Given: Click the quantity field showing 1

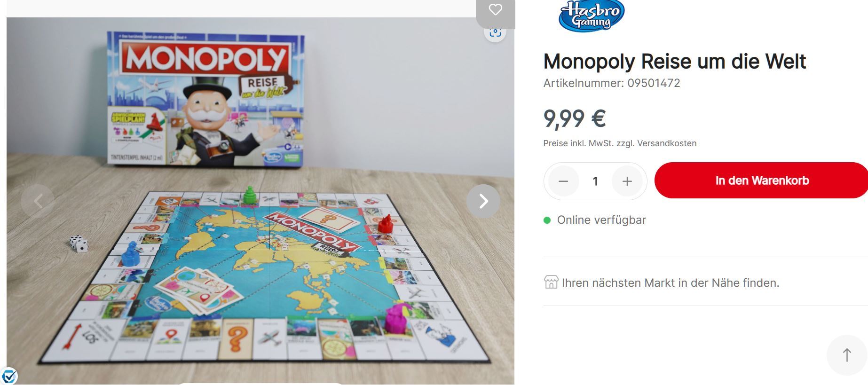Looking at the screenshot, I should tap(595, 181).
